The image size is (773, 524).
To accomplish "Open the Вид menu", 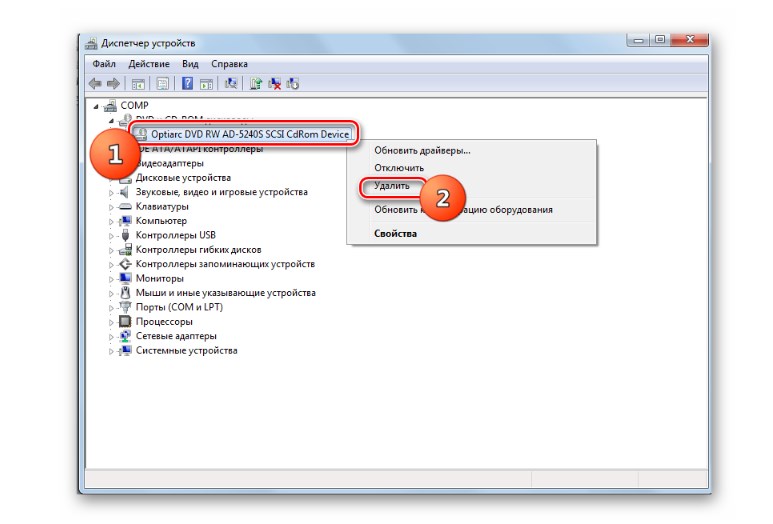I will [x=190, y=64].
